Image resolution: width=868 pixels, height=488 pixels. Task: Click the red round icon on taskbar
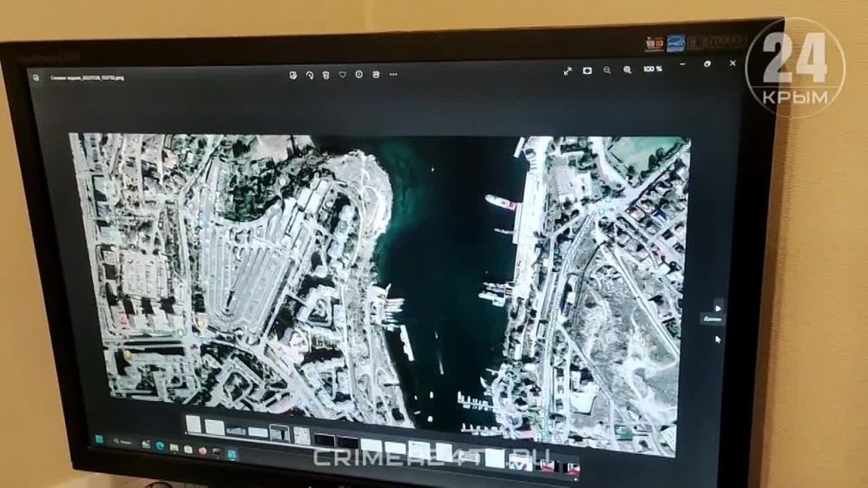tap(202, 451)
